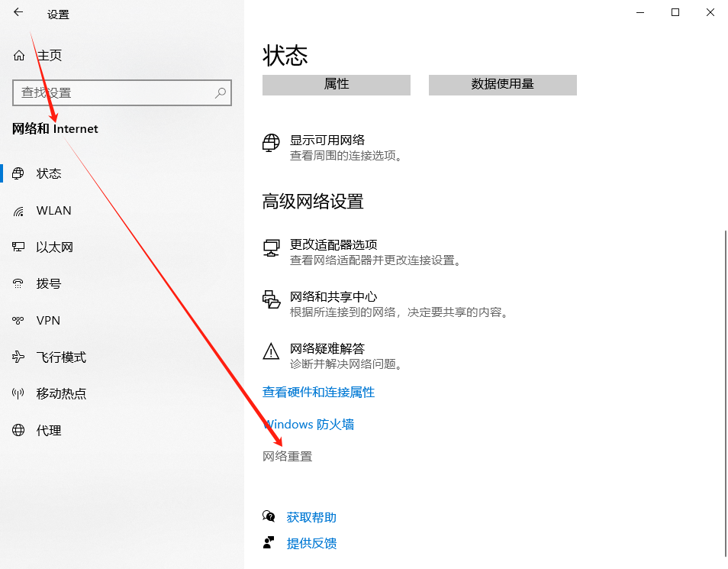Open 更改适配器选项
The height and width of the screenshot is (569, 728).
[x=362, y=252]
